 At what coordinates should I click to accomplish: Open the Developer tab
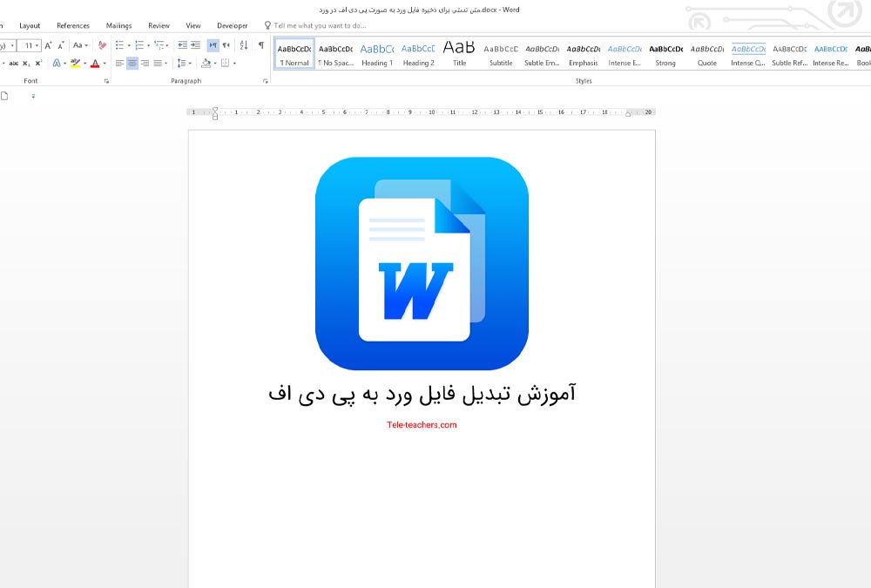(233, 25)
